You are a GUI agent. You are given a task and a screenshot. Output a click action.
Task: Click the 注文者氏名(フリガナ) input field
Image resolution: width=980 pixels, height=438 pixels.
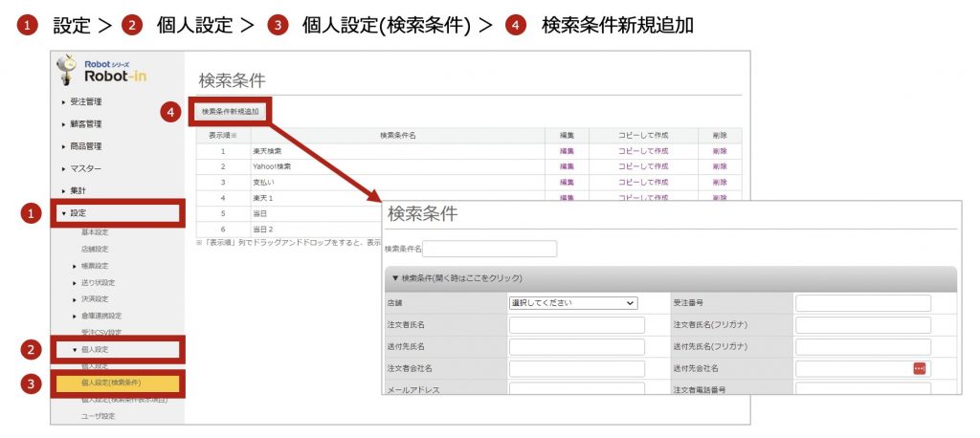click(863, 325)
